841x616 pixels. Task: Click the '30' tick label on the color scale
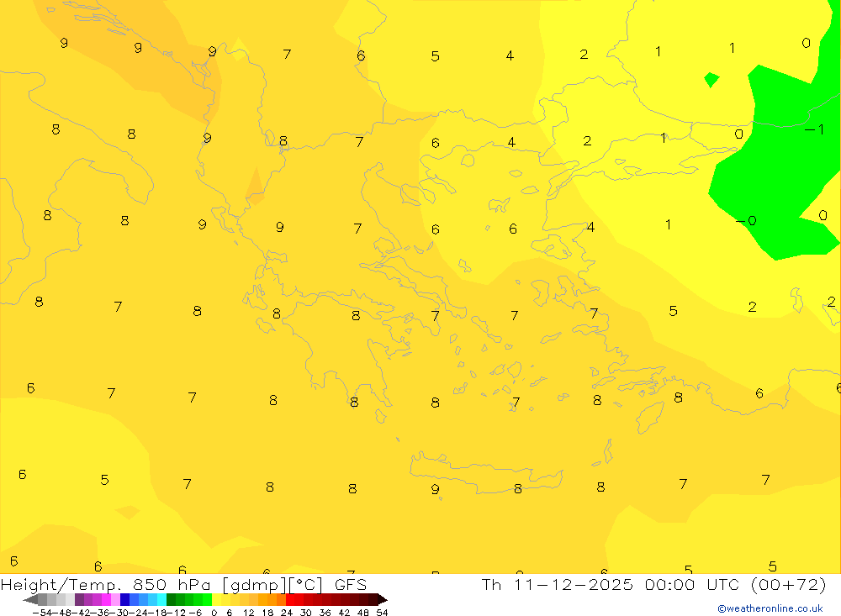(306, 613)
